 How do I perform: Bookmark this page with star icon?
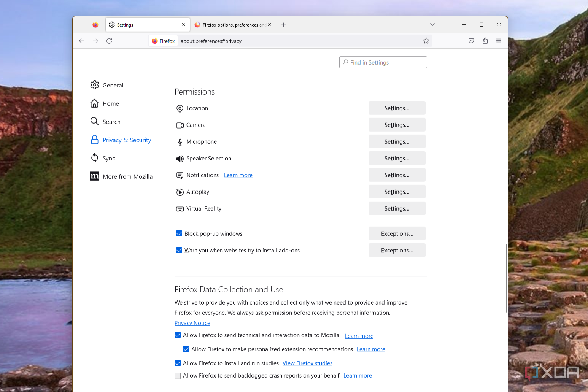point(426,41)
